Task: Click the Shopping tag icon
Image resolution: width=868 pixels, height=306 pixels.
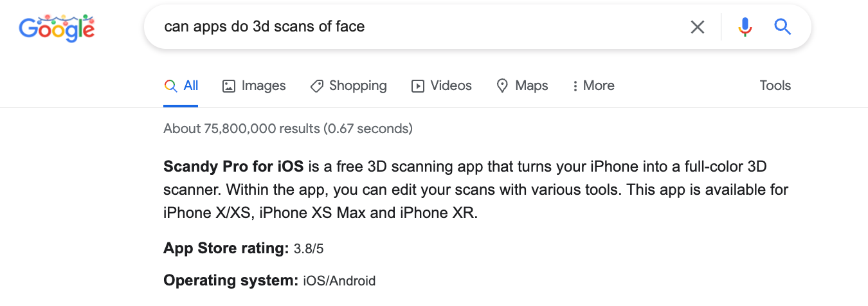Action: pyautogui.click(x=316, y=86)
